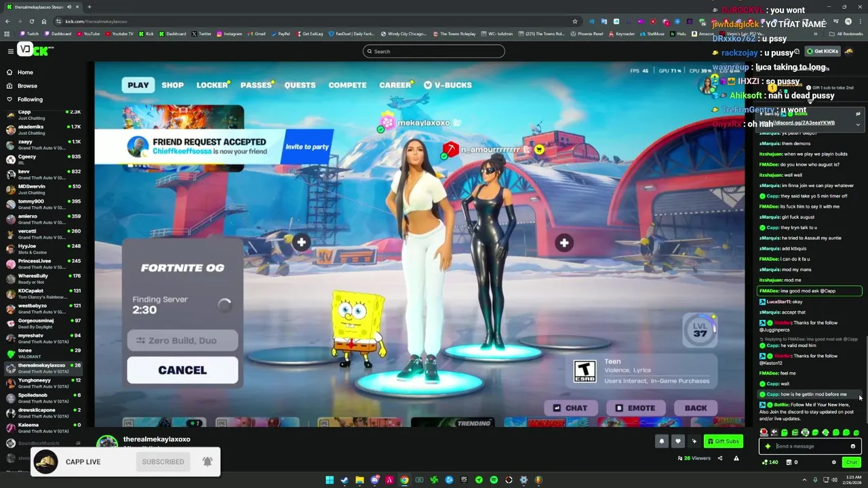This screenshot has width=868, height=488.
Task: Open Spotify from the taskbar
Action: 494,480
